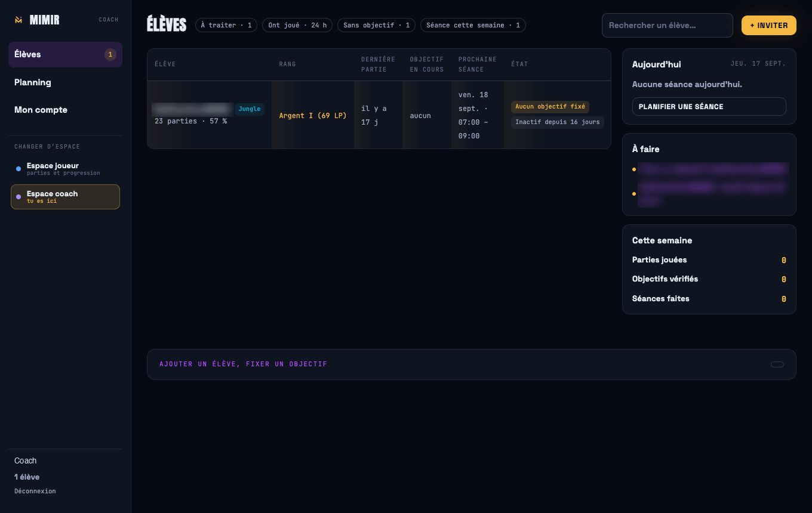Click "Aucune séance aujourd'hui." message
Screen dimensions: 812x513
[x=687, y=85]
